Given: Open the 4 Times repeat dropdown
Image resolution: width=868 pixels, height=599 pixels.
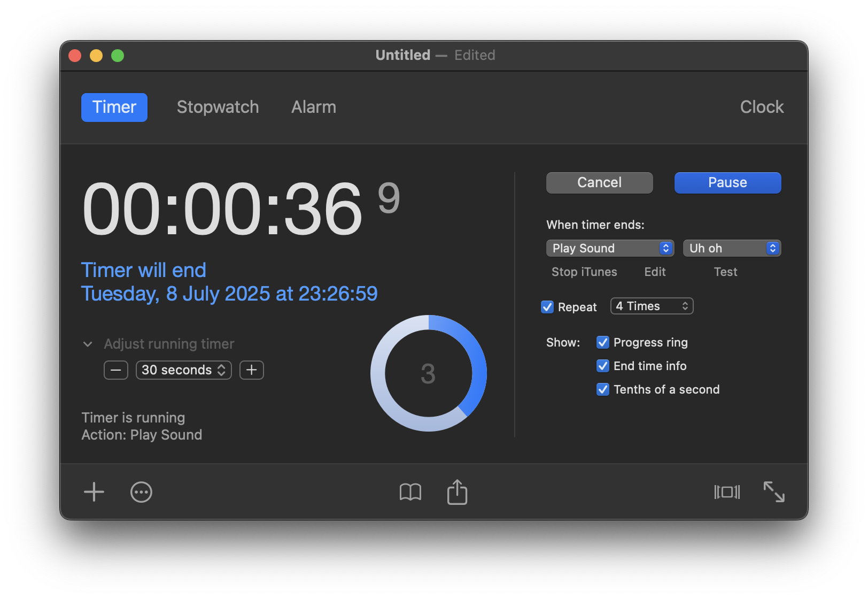Looking at the screenshot, I should 652,306.
